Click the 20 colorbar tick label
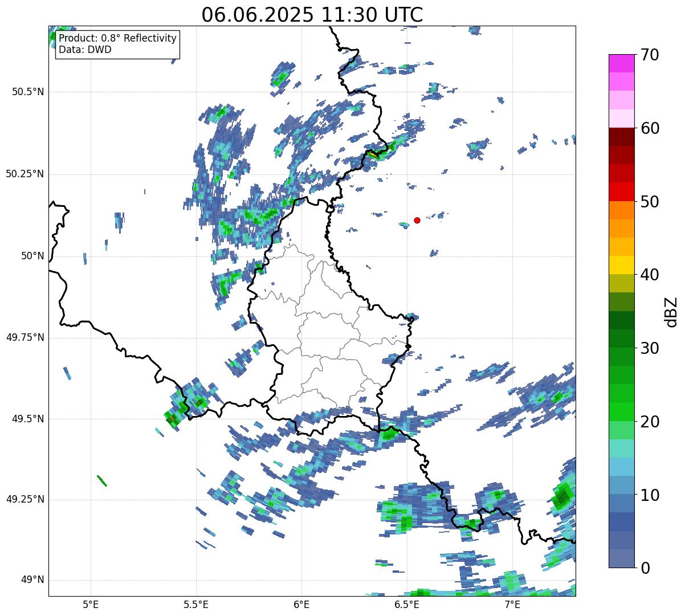The height and width of the screenshot is (616, 685). pos(650,422)
